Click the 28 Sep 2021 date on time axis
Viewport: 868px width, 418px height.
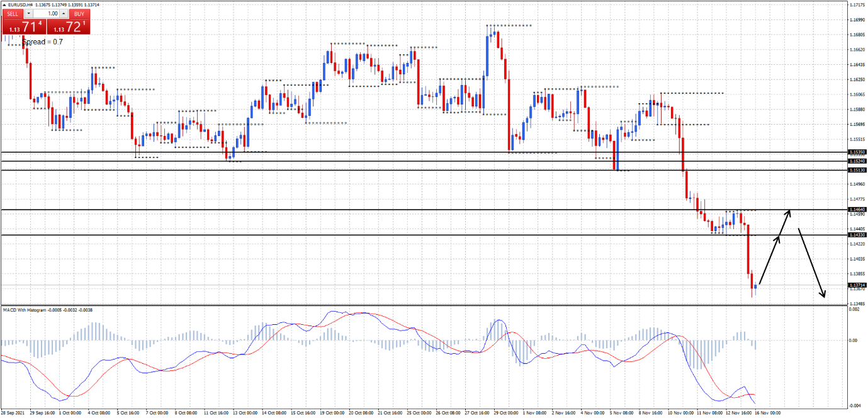click(14, 413)
